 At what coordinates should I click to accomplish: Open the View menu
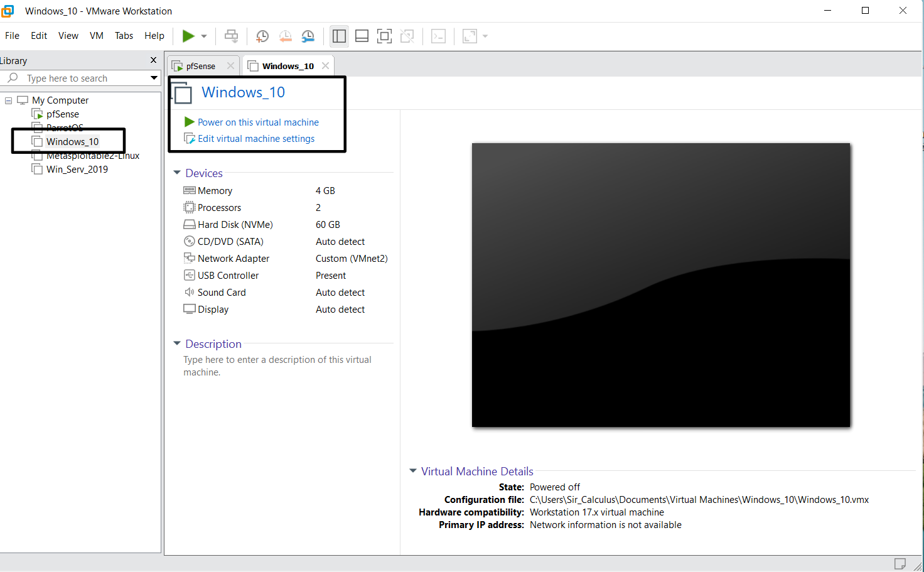[68, 36]
